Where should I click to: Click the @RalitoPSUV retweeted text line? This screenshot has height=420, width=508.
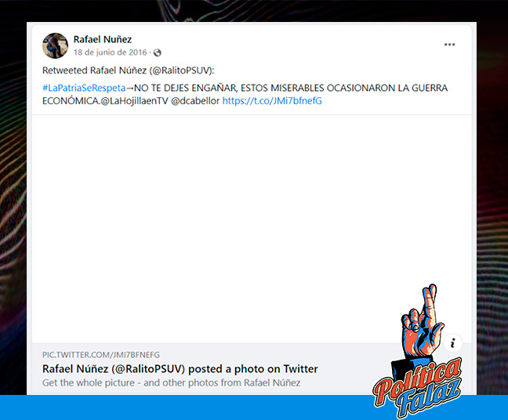click(129, 71)
